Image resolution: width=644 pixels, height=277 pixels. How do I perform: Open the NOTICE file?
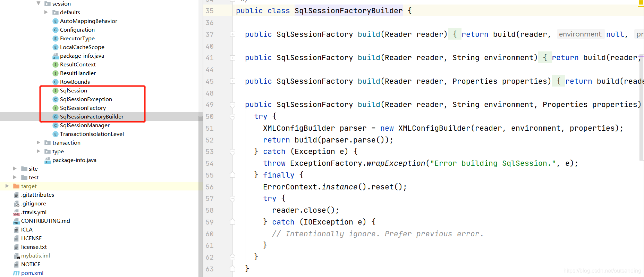coord(31,264)
